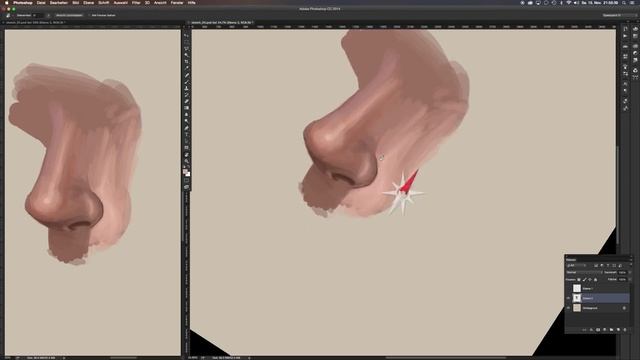
Task: Delete layer trash icon
Action: tap(625, 329)
